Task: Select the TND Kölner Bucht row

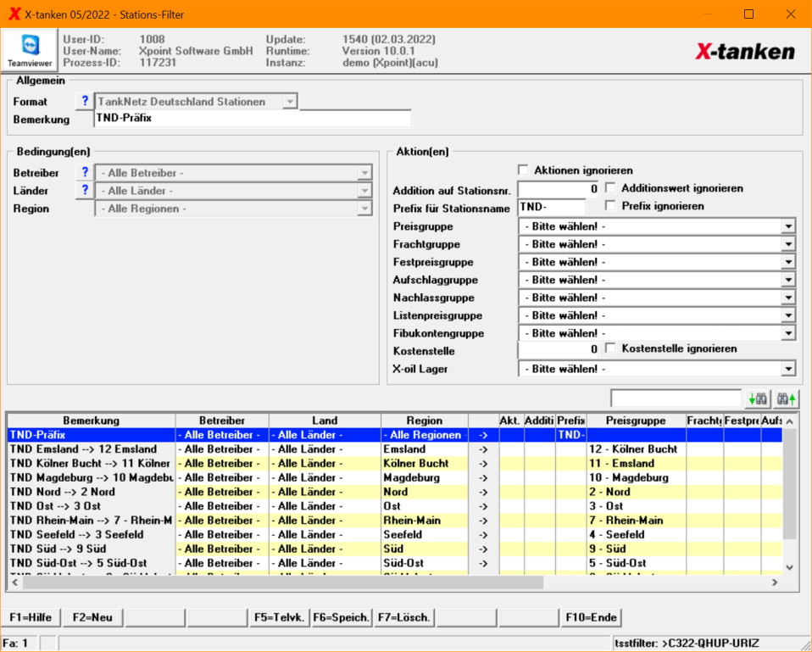Action: coord(395,464)
